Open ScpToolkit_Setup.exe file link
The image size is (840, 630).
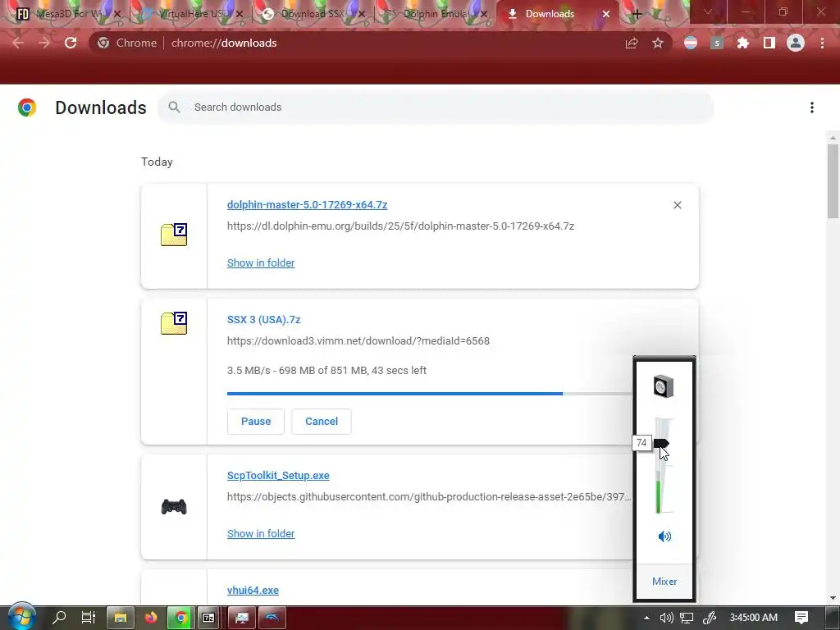pos(278,476)
